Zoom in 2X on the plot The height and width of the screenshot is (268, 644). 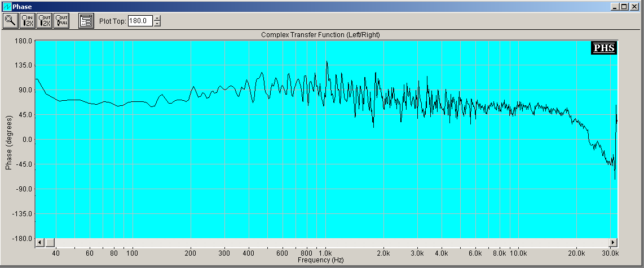tap(28, 21)
